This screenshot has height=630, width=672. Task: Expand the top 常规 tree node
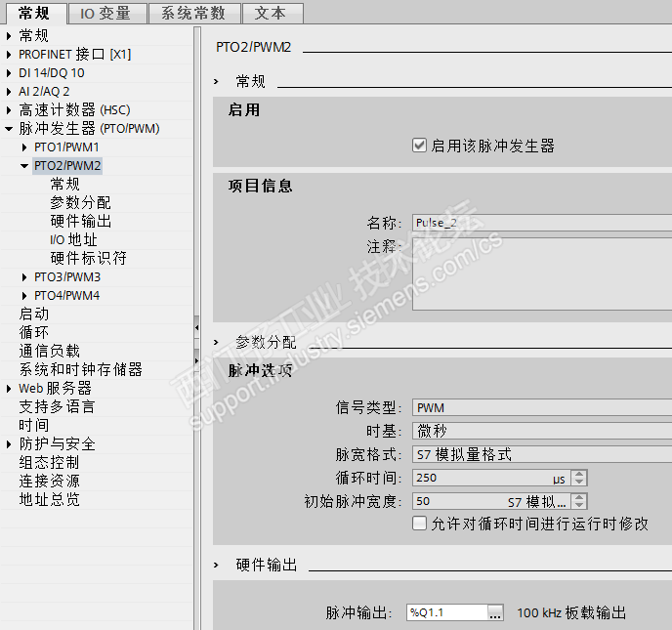pyautogui.click(x=9, y=35)
